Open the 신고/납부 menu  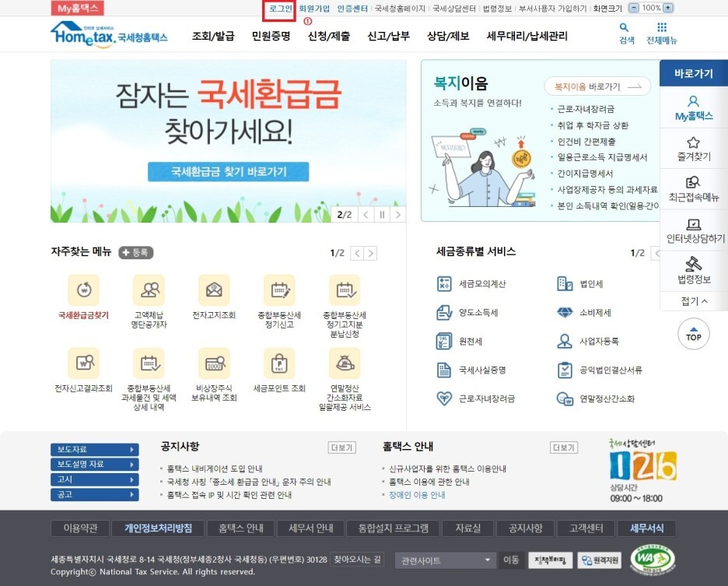coord(389,37)
